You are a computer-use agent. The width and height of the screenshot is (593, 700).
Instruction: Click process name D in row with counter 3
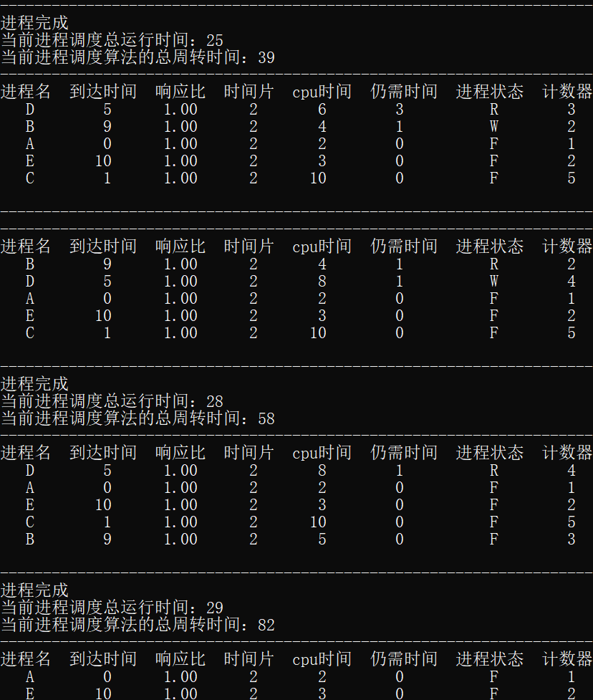30,109
